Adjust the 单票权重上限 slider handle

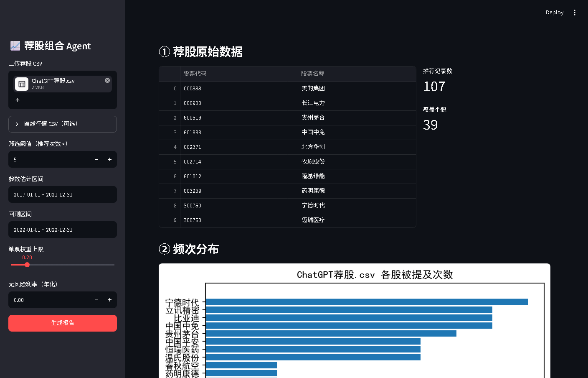click(27, 265)
